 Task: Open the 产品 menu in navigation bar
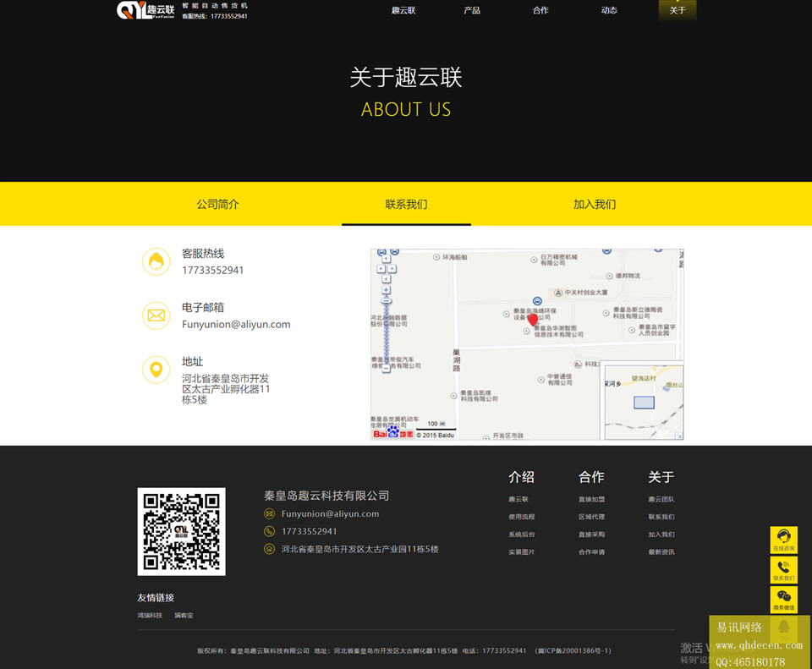[472, 11]
